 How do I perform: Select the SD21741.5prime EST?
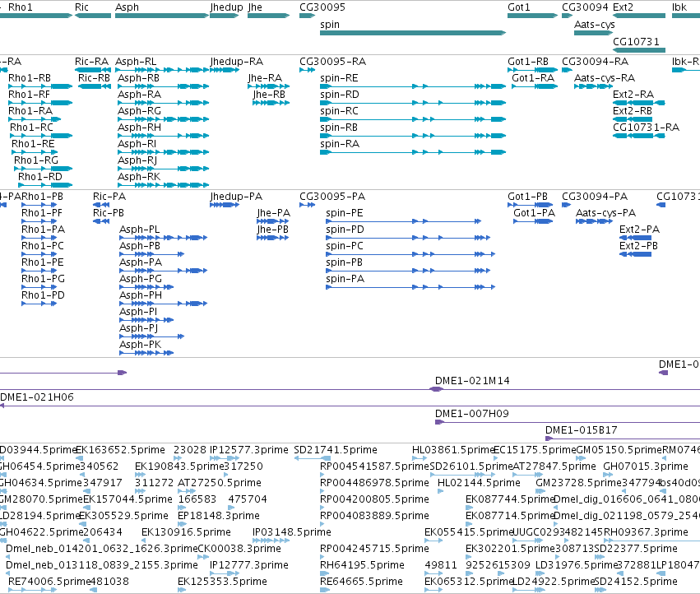point(313,458)
